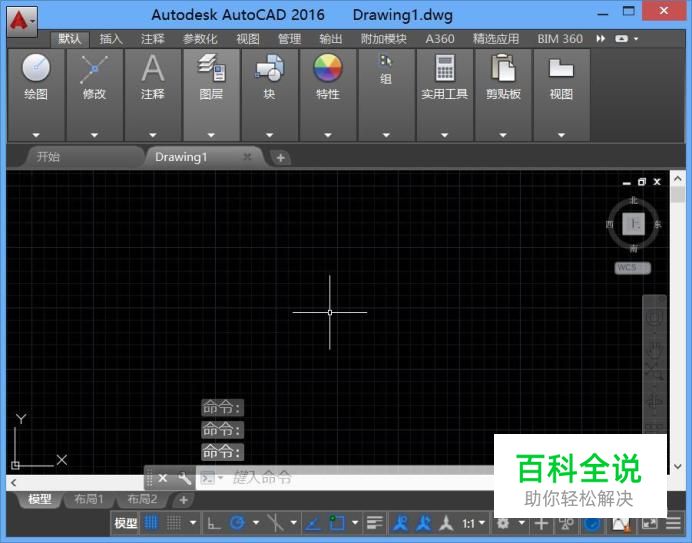Show more ribbon tabs double-arrow button

pos(601,39)
